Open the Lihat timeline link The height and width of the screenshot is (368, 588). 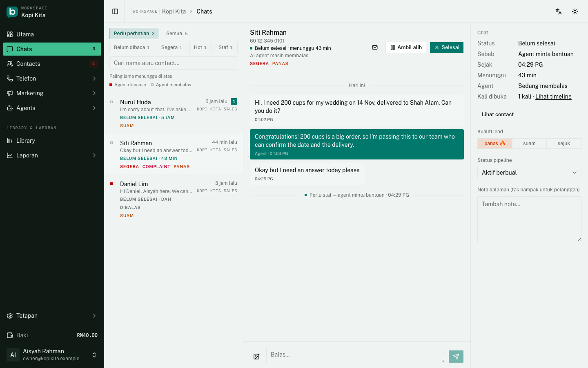(553, 96)
